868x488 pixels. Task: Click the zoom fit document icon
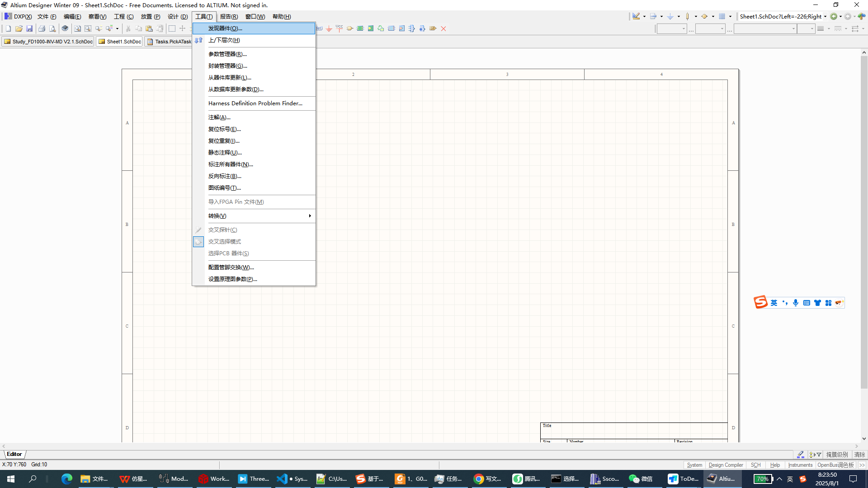tap(77, 28)
